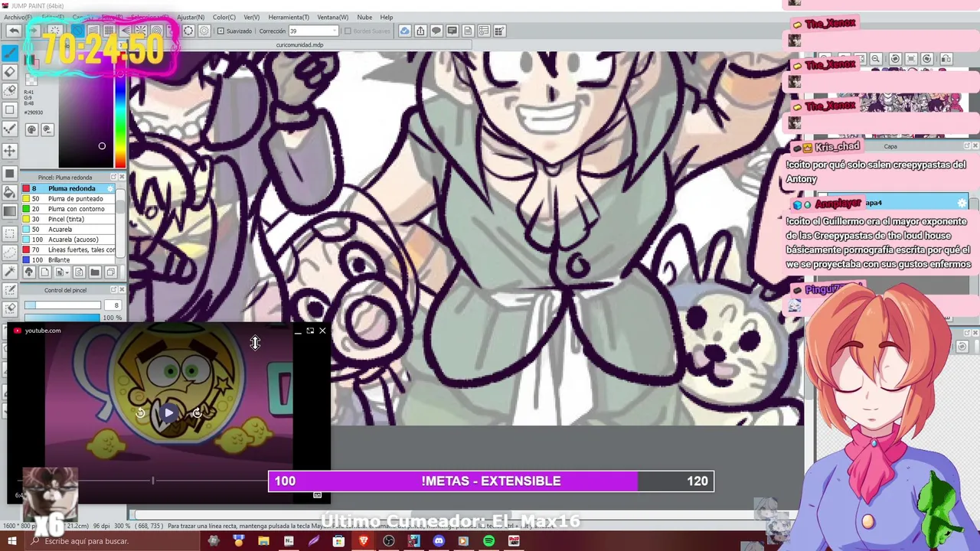Click the new brush page icon
The height and width of the screenshot is (551, 980).
point(45,272)
